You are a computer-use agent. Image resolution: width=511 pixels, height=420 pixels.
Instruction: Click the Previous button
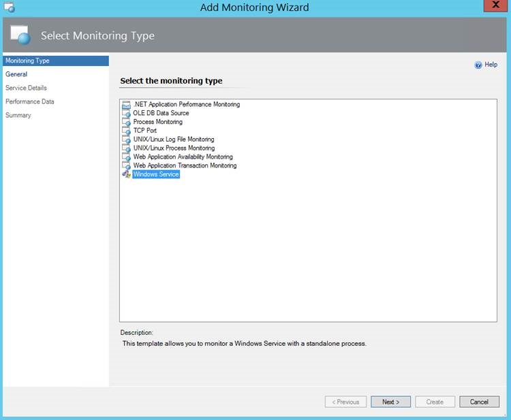coord(345,402)
